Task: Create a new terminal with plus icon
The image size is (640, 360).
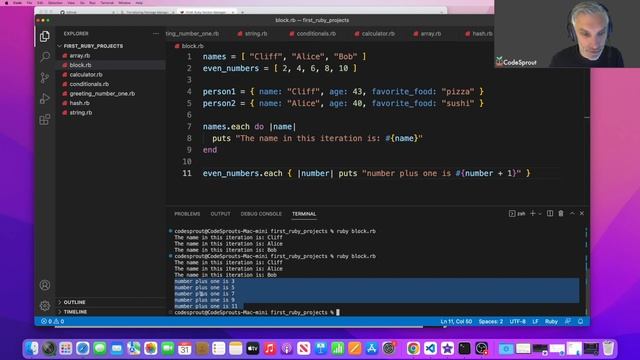Action: [533, 213]
